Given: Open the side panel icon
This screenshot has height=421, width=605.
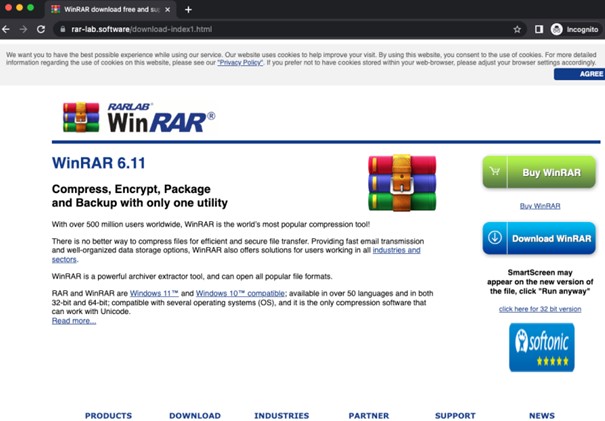Looking at the screenshot, I should pos(539,29).
